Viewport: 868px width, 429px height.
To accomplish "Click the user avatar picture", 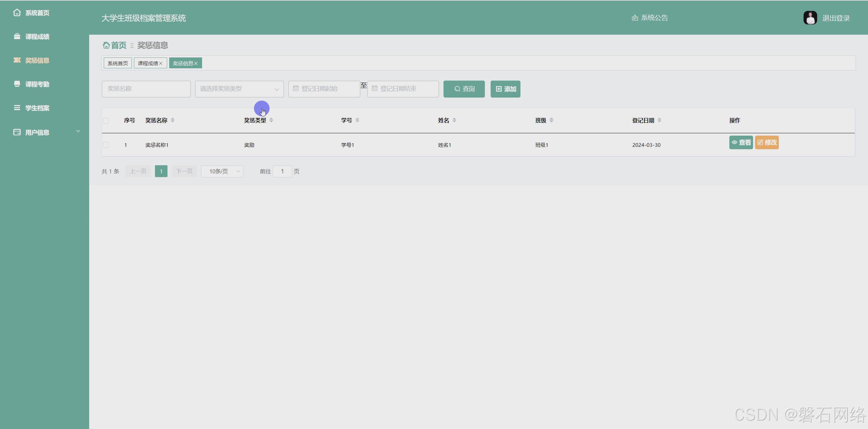I will pyautogui.click(x=810, y=18).
